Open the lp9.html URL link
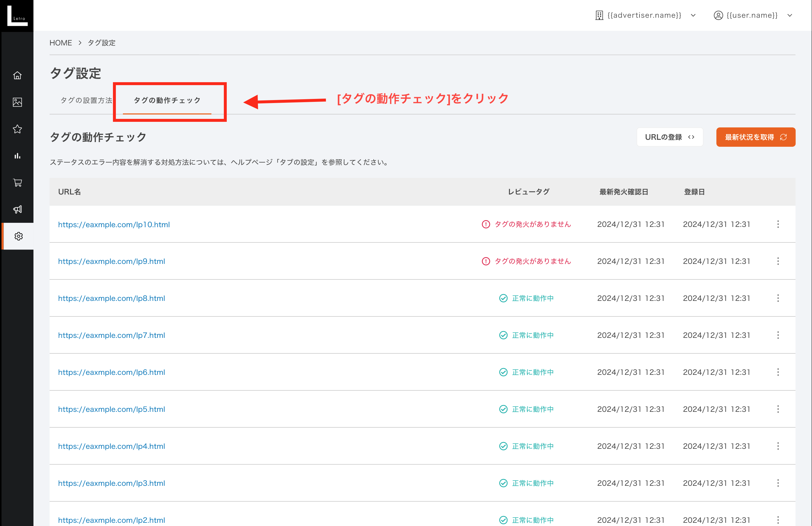The height and width of the screenshot is (526, 812). 111,262
